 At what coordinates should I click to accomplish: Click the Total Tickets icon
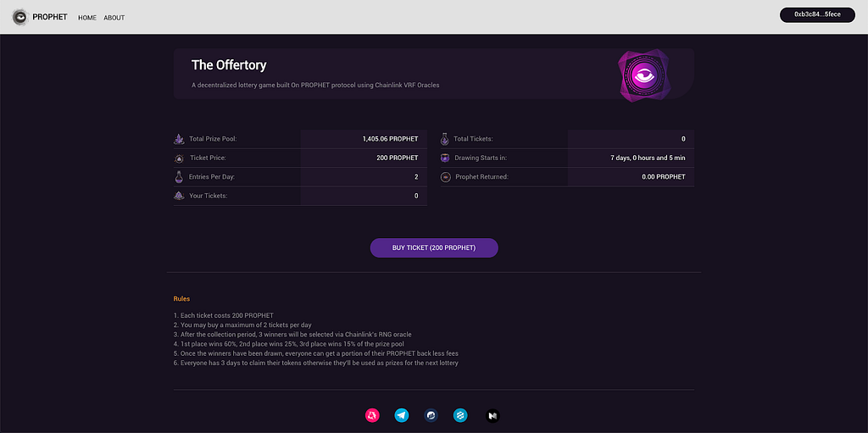[x=444, y=139]
